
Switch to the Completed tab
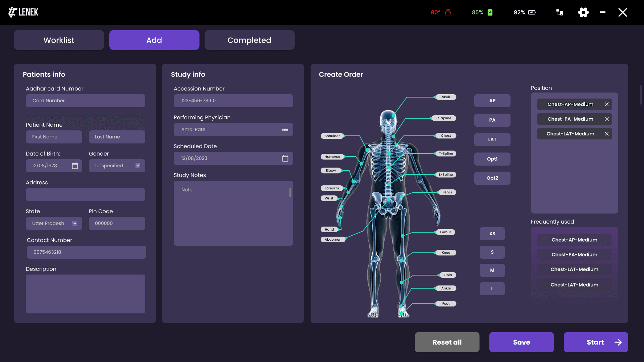(249, 40)
